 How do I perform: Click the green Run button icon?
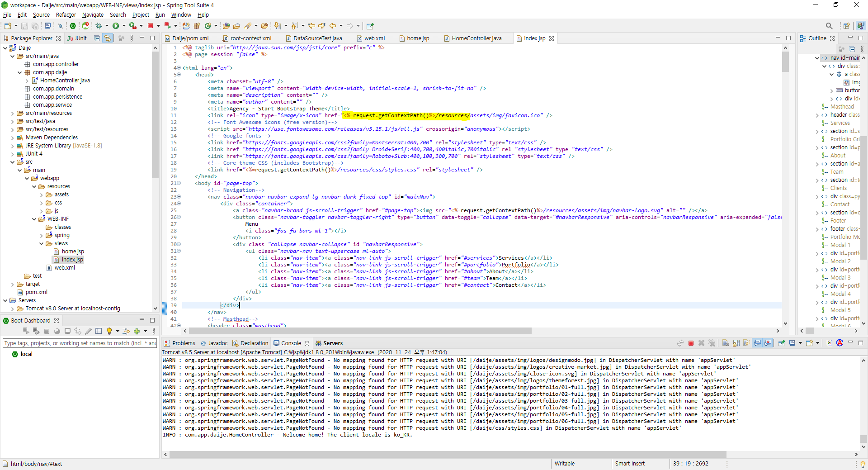pos(116,26)
